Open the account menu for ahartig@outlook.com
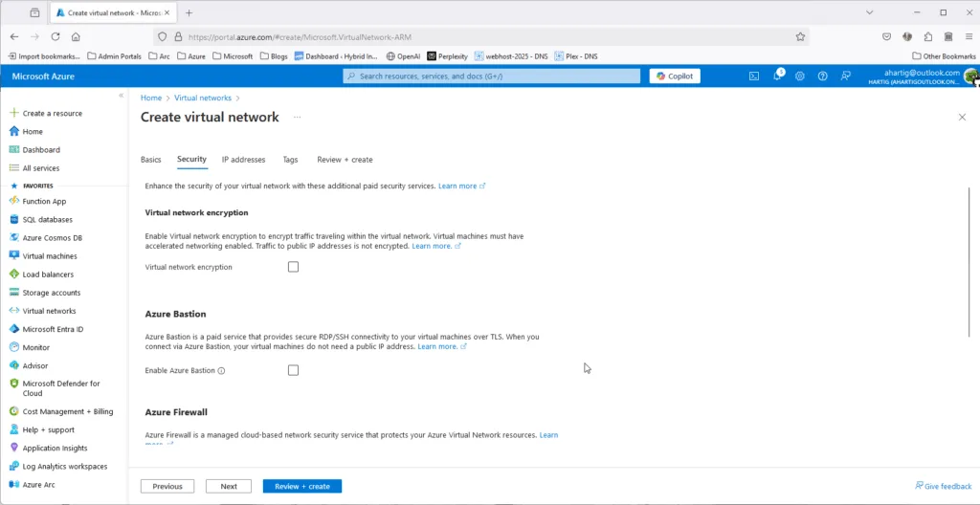This screenshot has width=980, height=505. (x=924, y=77)
